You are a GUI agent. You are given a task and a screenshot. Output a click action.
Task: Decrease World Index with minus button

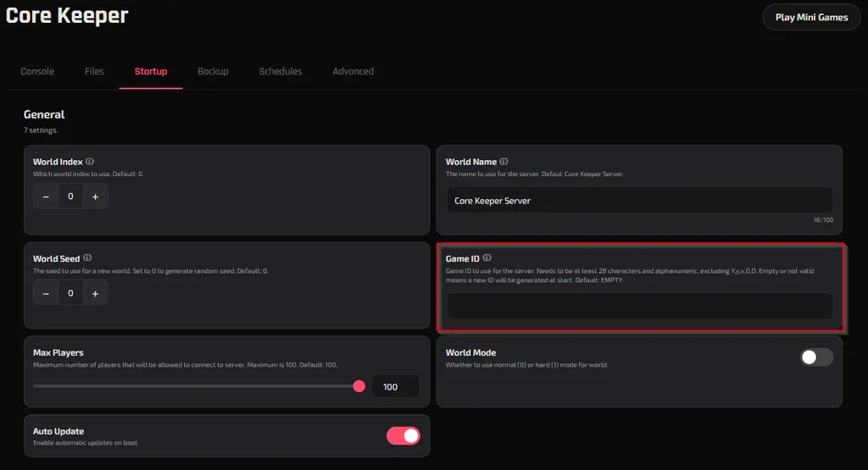coord(46,196)
